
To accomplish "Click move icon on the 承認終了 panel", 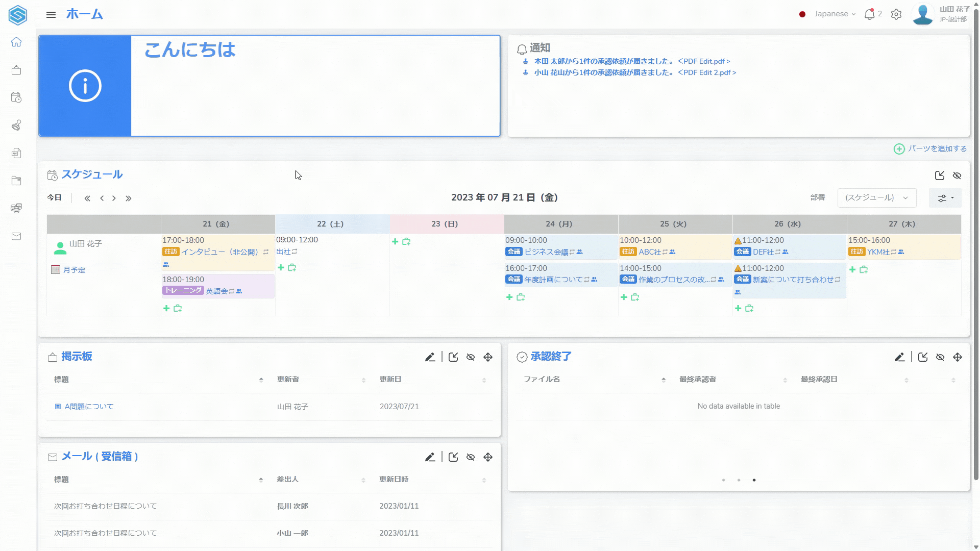I will [958, 357].
